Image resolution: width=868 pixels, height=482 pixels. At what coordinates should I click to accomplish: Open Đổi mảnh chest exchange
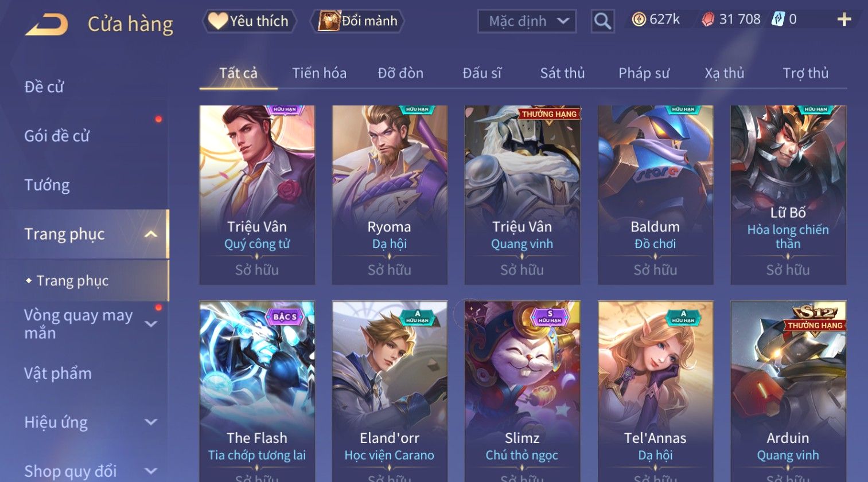(358, 21)
